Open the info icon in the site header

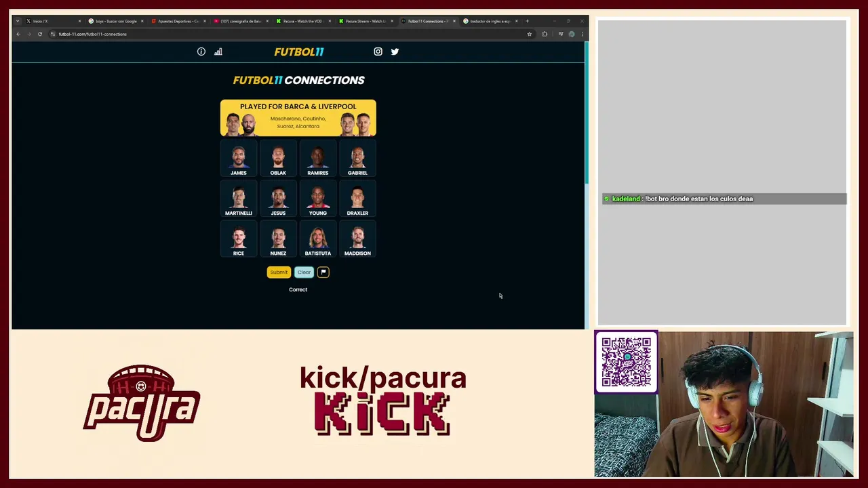[x=201, y=52]
